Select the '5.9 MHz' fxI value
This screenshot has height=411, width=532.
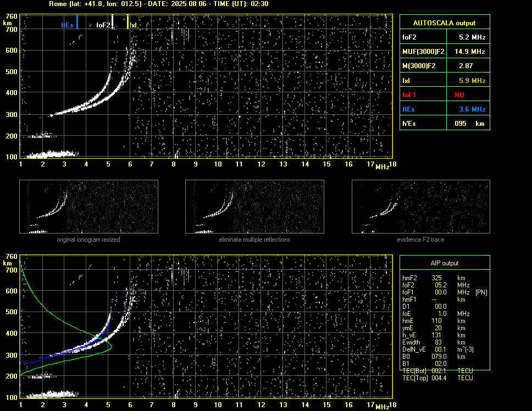click(472, 81)
